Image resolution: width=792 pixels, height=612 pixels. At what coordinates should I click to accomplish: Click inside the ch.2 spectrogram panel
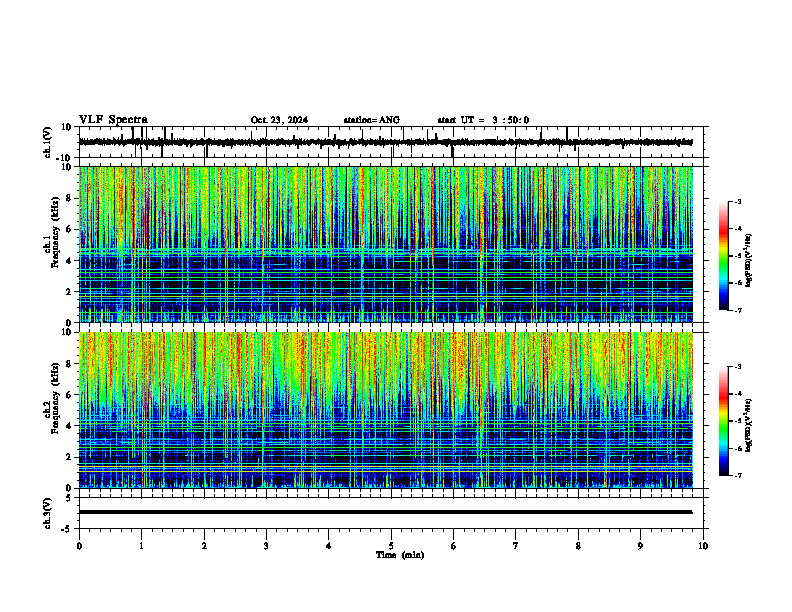coord(386,410)
